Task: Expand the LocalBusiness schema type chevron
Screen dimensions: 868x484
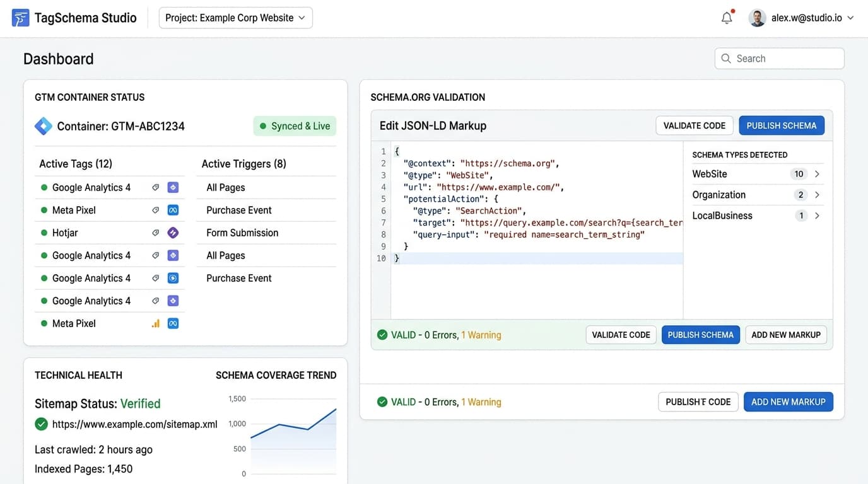Action: click(x=817, y=216)
